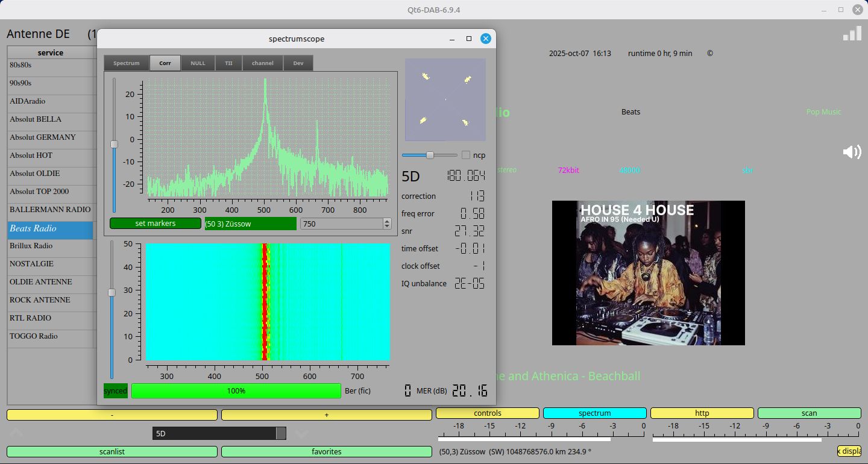
Task: Toggle the cyan spectrum button
Action: tap(594, 413)
